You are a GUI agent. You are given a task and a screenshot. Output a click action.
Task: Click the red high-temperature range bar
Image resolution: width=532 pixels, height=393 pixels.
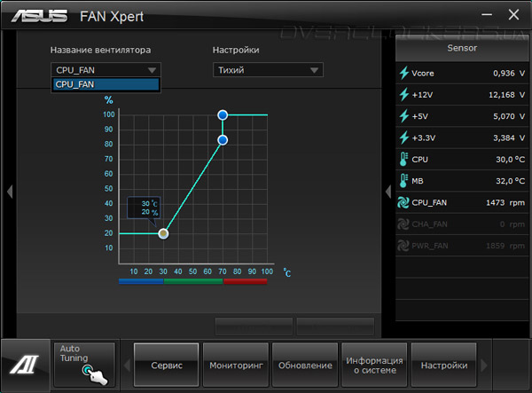coord(246,281)
